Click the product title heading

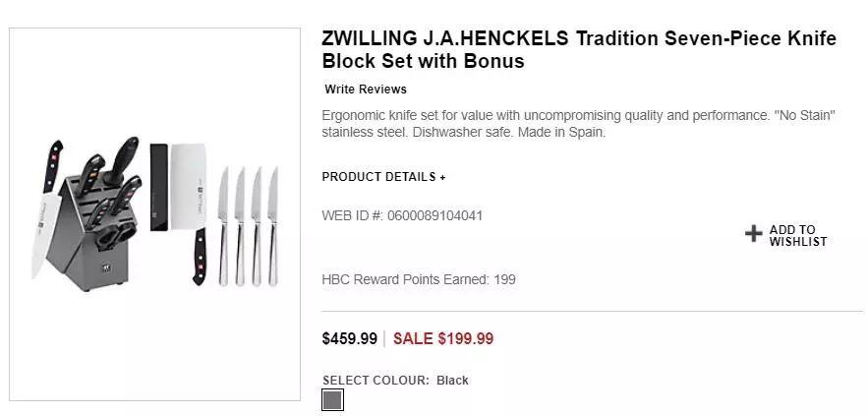(x=578, y=49)
